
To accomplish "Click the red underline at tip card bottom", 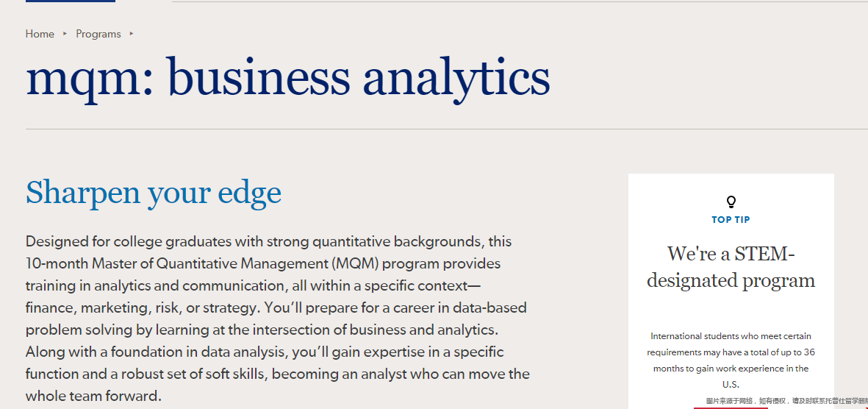I will coord(731,408).
